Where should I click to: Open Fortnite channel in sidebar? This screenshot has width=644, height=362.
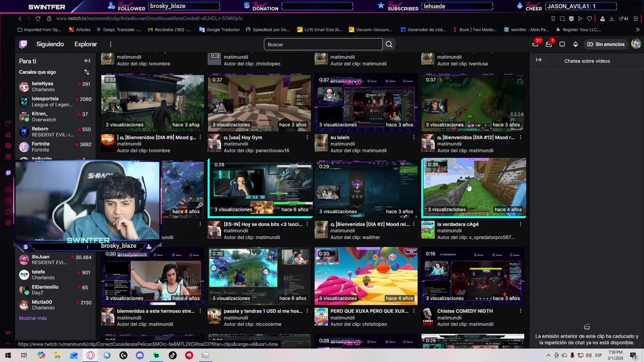coord(55,147)
